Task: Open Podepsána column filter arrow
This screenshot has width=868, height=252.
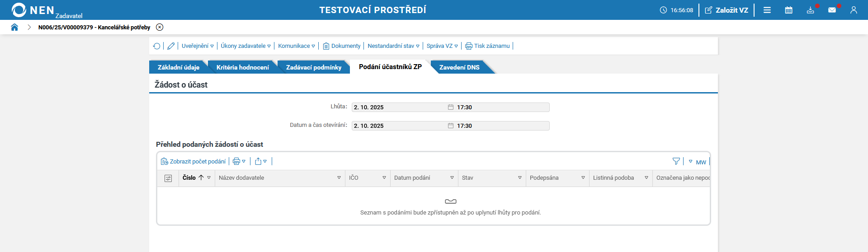Action: 583,178
